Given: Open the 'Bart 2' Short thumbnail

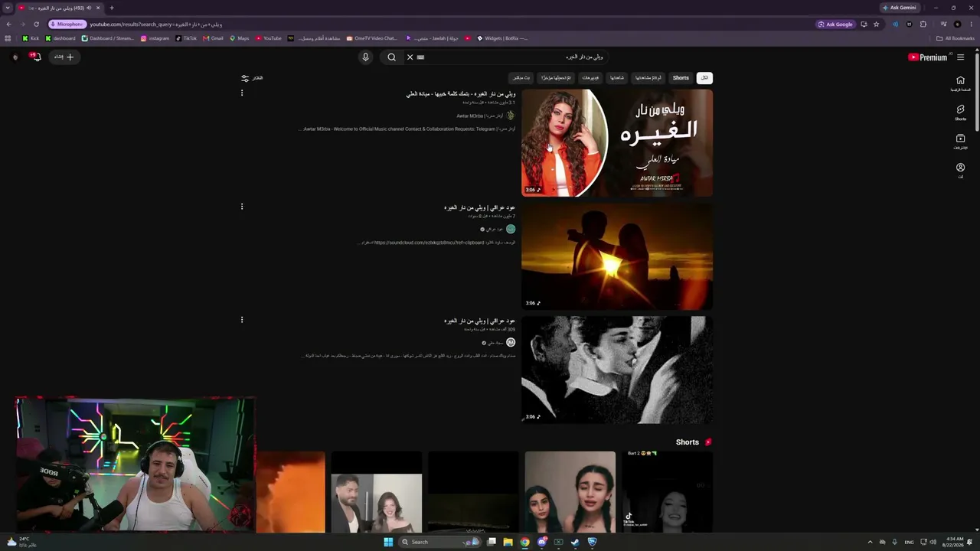Looking at the screenshot, I should click(668, 492).
